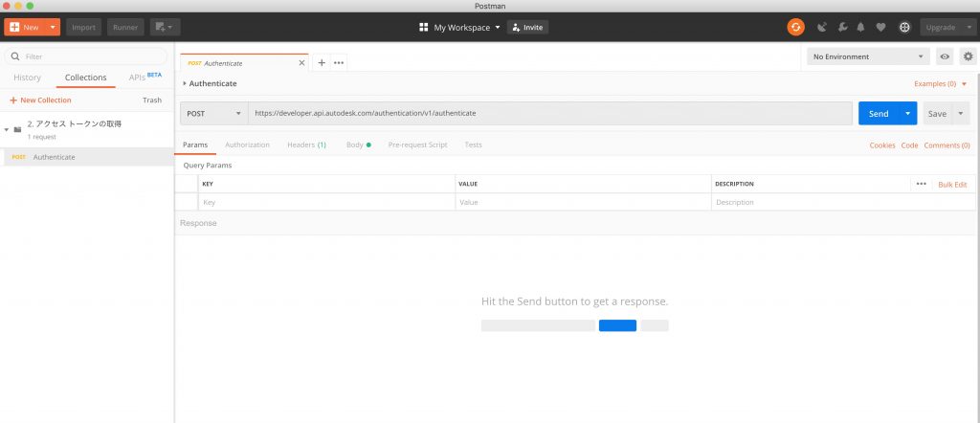Create a New Collection
The height and width of the screenshot is (423, 980).
coord(40,100)
